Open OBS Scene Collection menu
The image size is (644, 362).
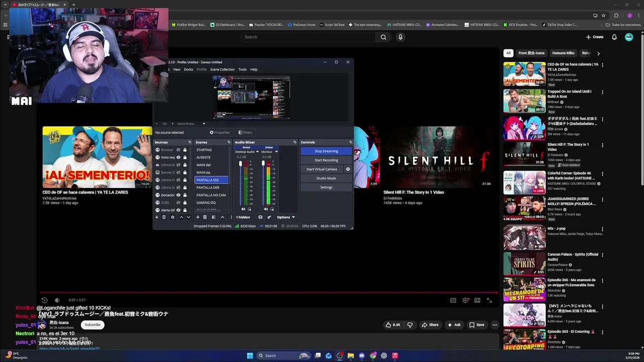(x=222, y=69)
